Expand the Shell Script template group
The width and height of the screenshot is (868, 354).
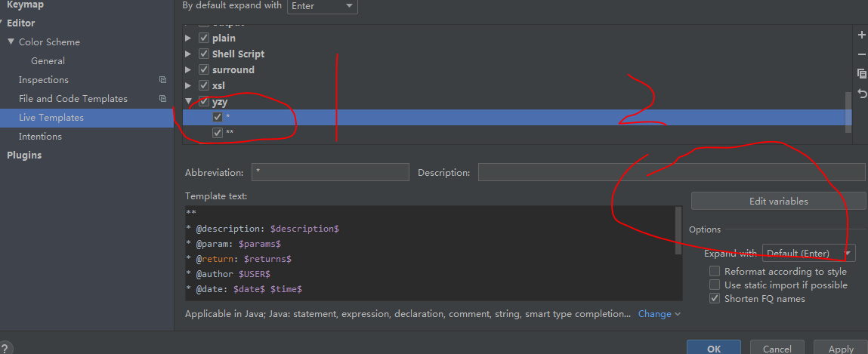[x=188, y=54]
